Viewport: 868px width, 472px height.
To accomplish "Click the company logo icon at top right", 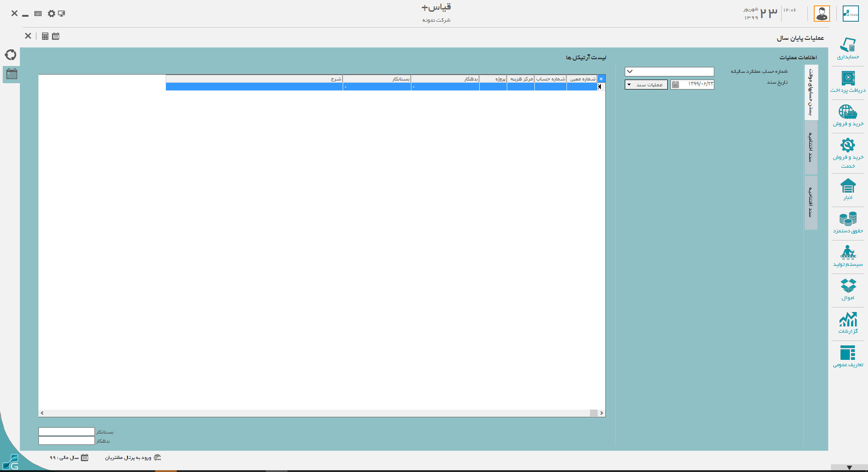I will [x=850, y=14].
